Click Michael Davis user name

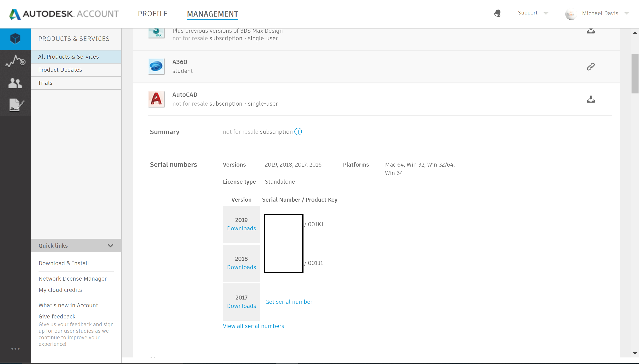click(x=600, y=13)
